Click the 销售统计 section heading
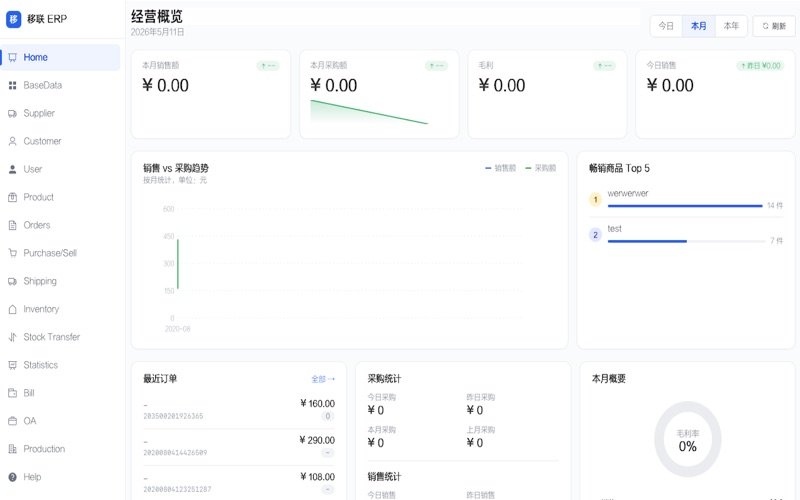The image size is (800, 500). pos(384,477)
